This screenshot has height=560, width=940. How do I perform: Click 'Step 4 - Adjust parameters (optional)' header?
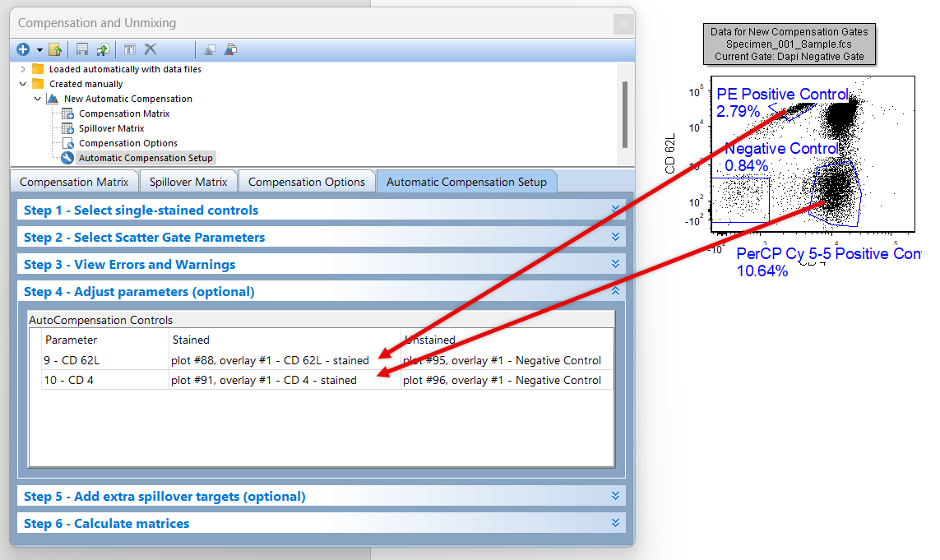click(322, 291)
